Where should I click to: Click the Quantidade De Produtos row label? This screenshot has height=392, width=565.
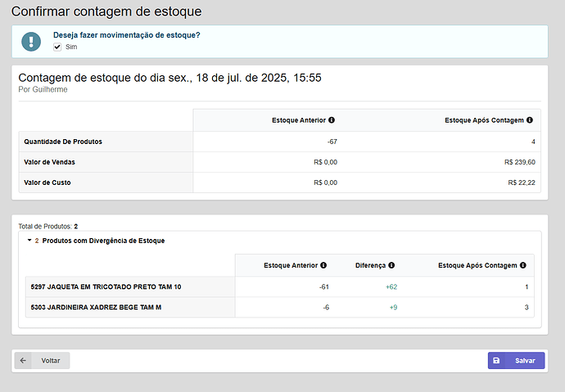[63, 142]
